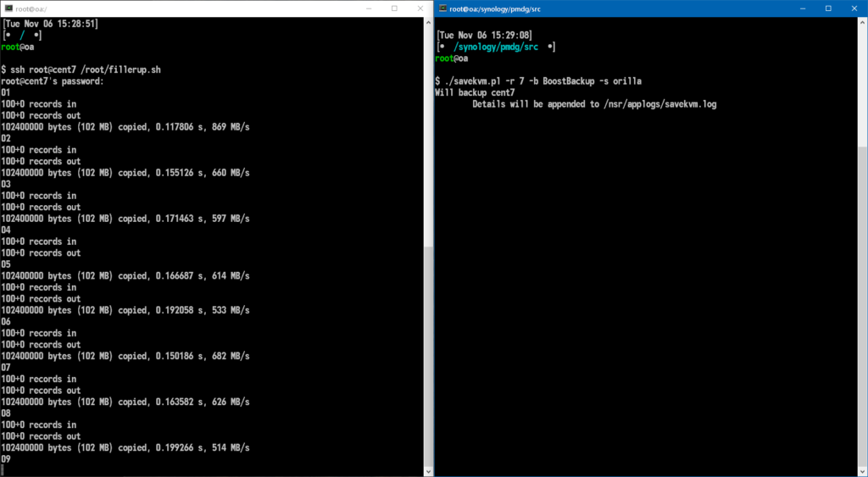Click the '[Tue Nov 06 15:29:08]' timestamp
868x477 pixels.
tap(485, 36)
